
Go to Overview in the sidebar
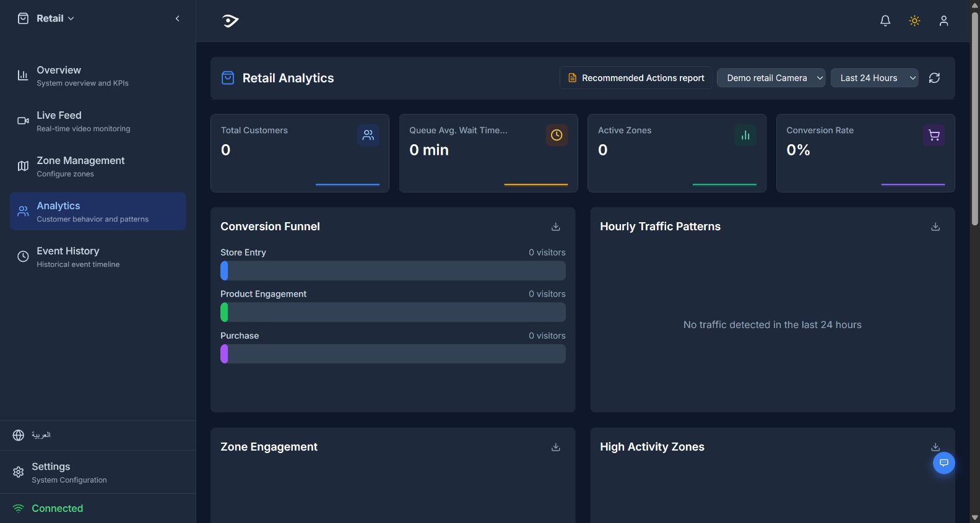point(98,76)
